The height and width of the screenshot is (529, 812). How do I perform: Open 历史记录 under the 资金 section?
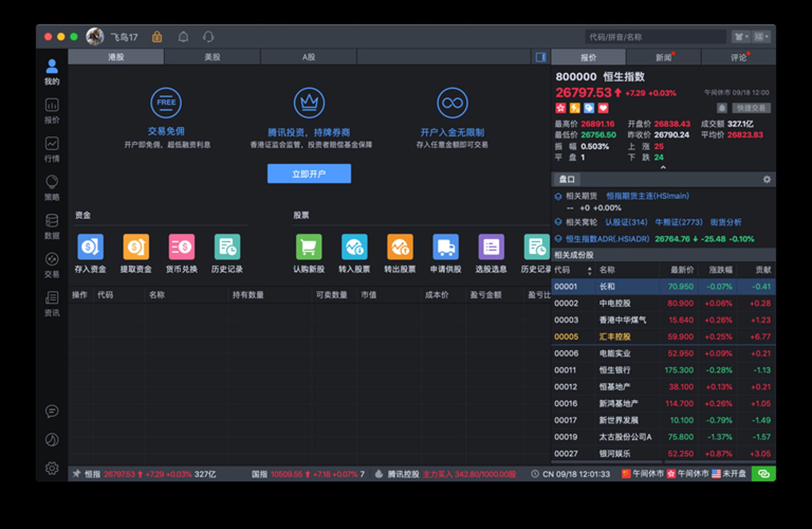pyautogui.click(x=227, y=247)
